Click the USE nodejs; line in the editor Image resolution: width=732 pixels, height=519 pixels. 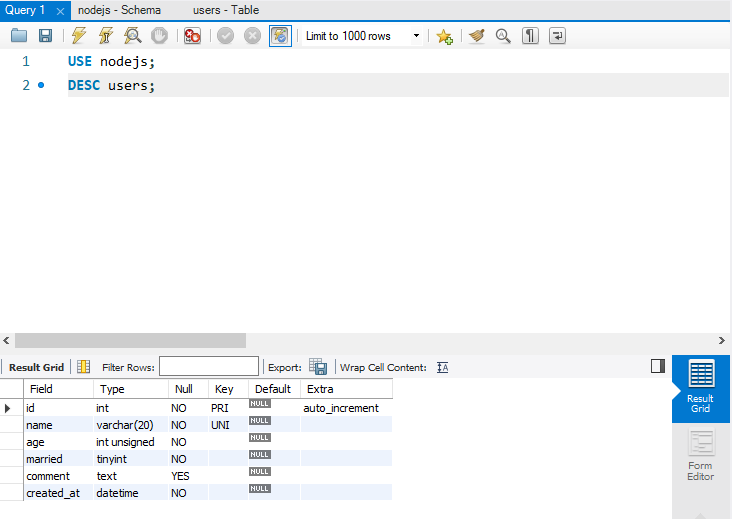(x=111, y=61)
